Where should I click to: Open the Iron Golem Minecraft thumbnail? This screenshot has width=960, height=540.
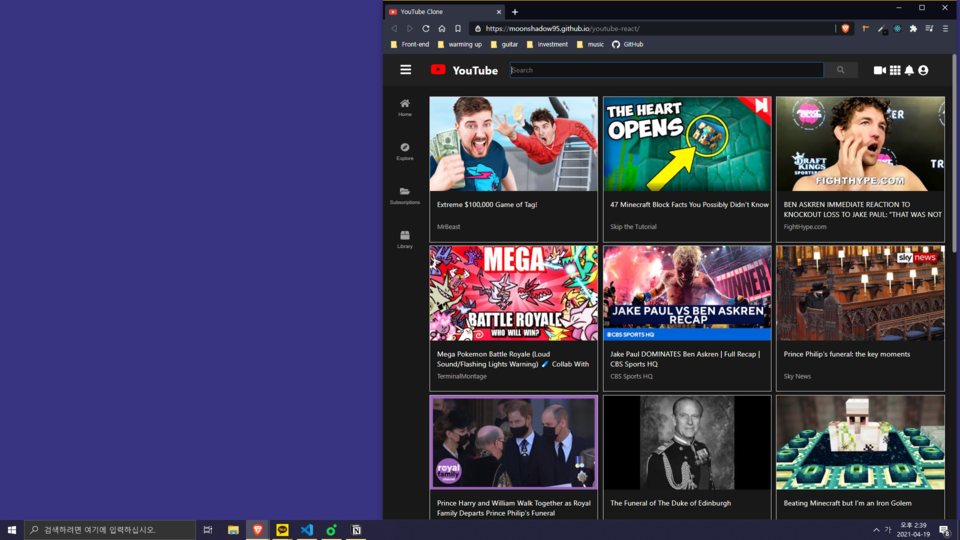point(860,442)
